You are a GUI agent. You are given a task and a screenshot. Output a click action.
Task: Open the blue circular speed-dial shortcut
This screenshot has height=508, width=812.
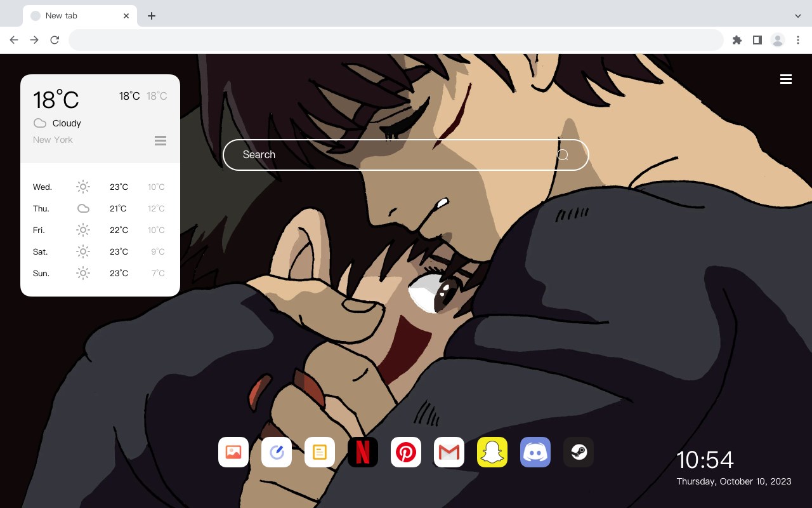tap(277, 452)
